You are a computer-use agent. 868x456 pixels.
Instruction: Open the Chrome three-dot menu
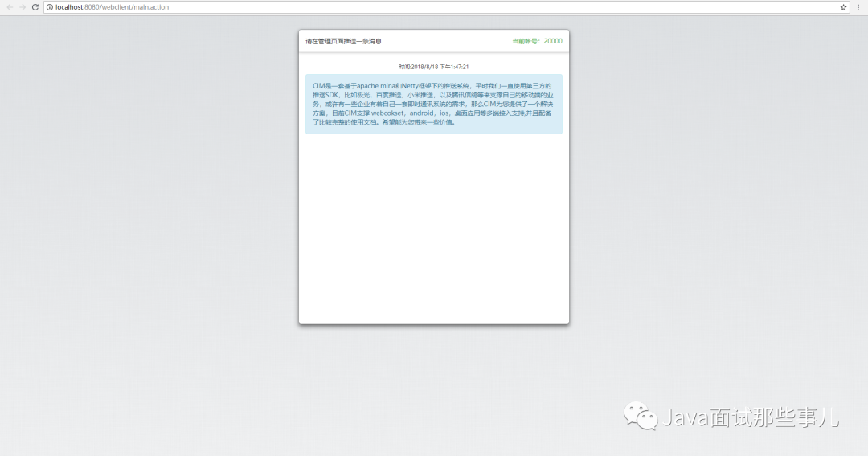click(859, 7)
